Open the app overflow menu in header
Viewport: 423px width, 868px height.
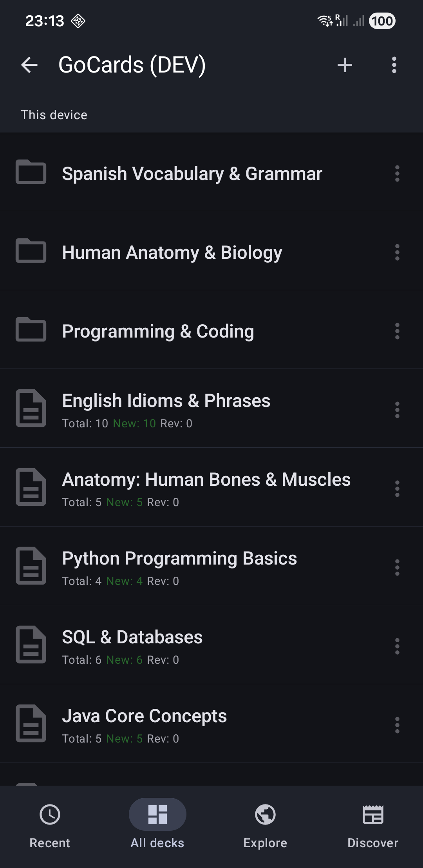click(x=394, y=65)
